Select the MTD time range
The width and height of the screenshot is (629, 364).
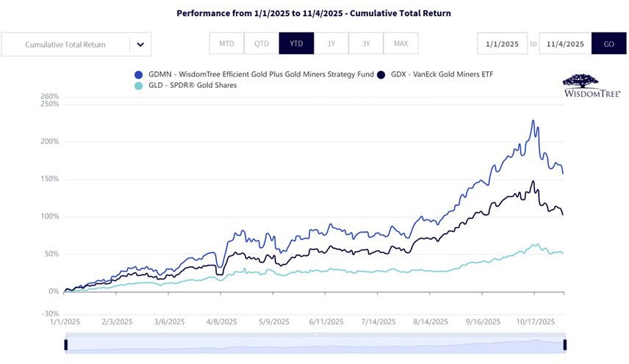click(226, 43)
